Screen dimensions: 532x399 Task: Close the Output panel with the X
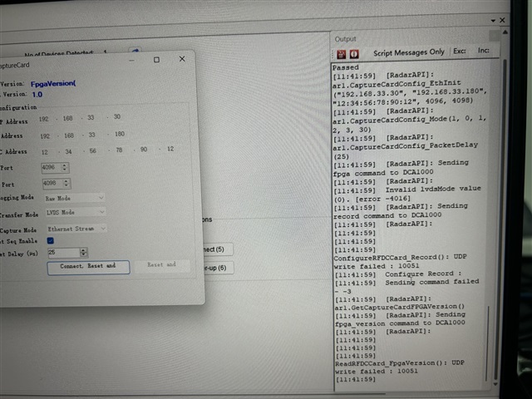coord(502,20)
